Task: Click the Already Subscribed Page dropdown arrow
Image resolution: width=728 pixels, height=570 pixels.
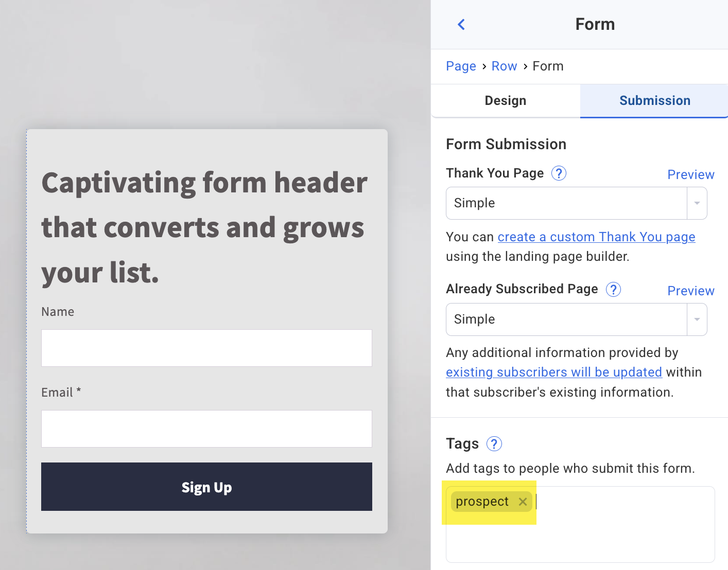Action: pos(697,319)
